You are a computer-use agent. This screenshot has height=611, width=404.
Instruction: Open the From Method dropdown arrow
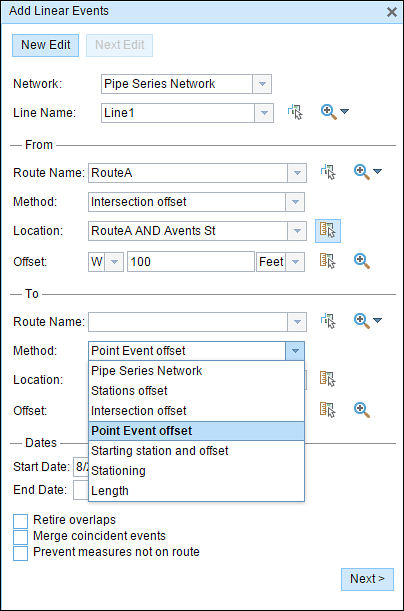tap(295, 202)
